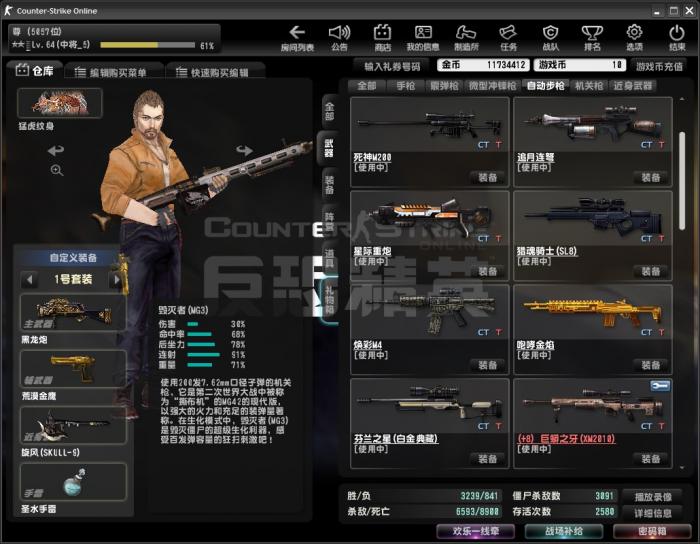The image size is (700, 544).
Task: Click detailed info (详细信息) button
Action: pyautogui.click(x=653, y=513)
